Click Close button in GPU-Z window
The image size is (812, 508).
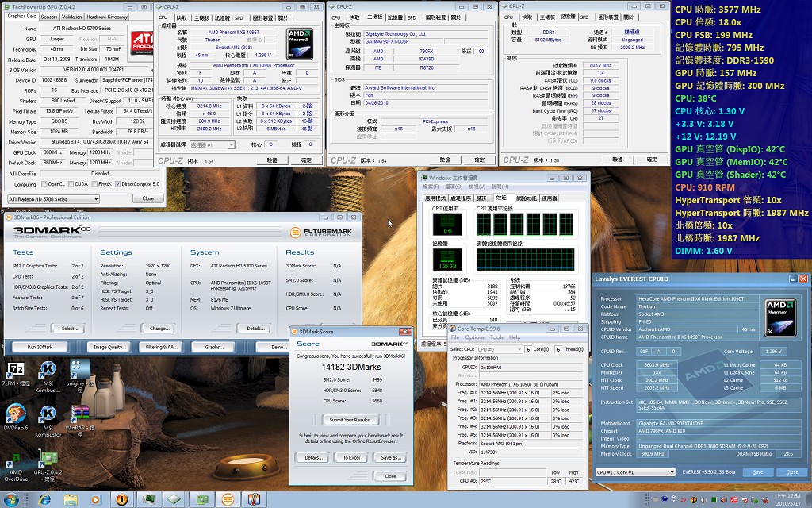coord(147,198)
